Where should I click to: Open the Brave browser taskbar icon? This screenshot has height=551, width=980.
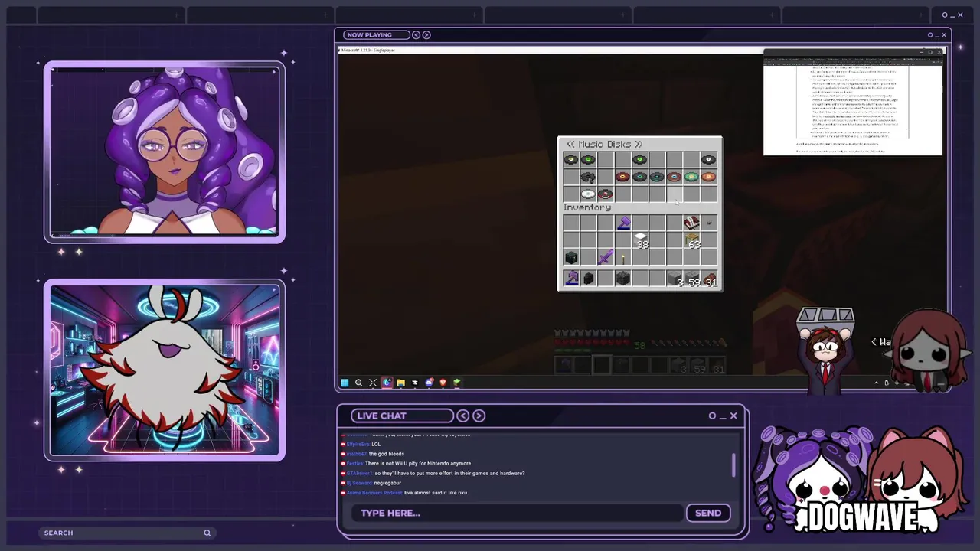(x=443, y=383)
